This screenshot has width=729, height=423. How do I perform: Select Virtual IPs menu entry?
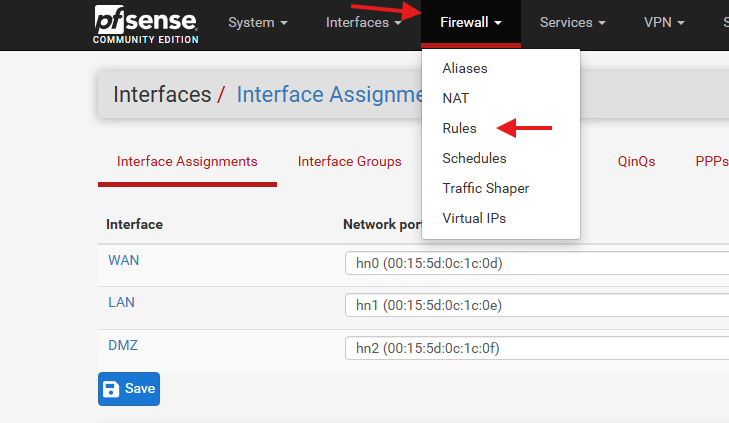click(x=474, y=218)
